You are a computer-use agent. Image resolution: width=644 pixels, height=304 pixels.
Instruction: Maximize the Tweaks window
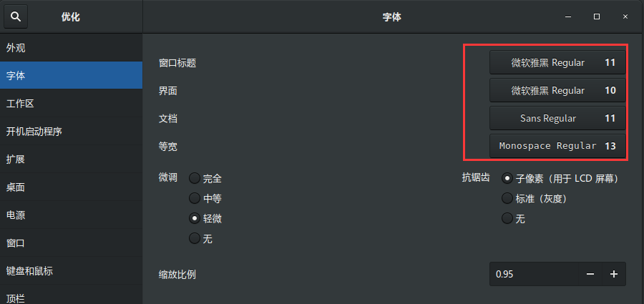point(596,16)
